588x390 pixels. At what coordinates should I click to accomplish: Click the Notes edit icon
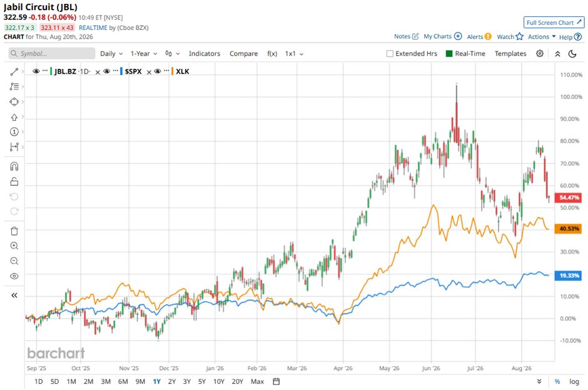point(415,36)
